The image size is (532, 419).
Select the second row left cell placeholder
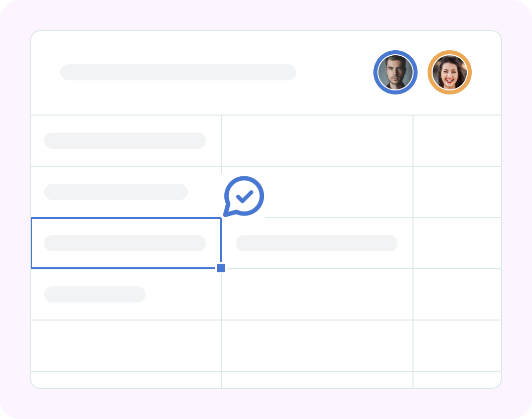click(116, 192)
